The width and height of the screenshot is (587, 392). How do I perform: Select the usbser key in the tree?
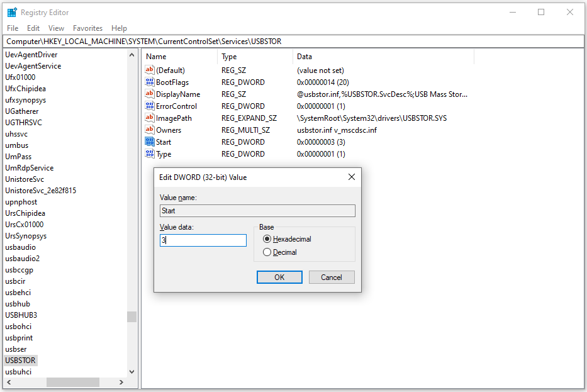coord(16,349)
